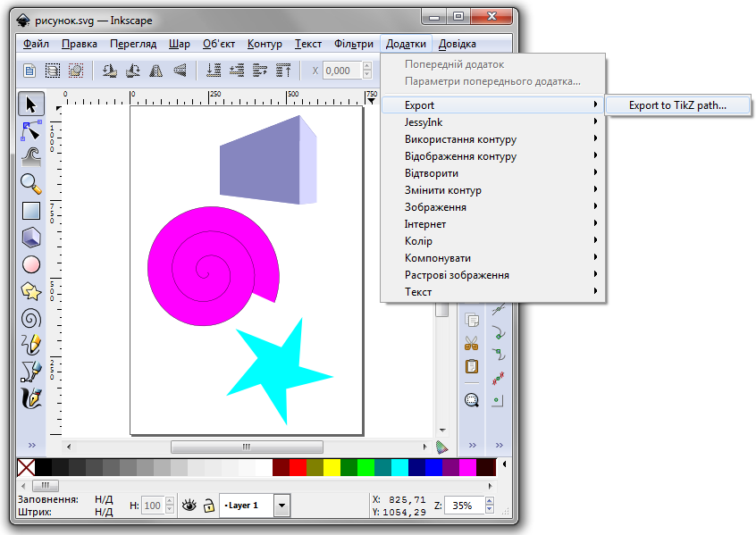756x535 pixels.
Task: Click the zoom percentage input field
Action: 463,506
